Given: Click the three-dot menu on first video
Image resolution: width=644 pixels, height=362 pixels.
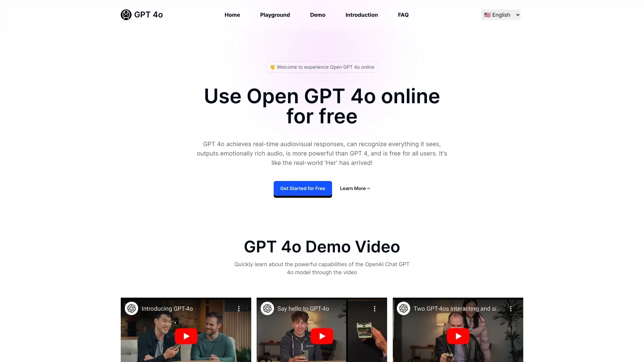Looking at the screenshot, I should point(239,308).
